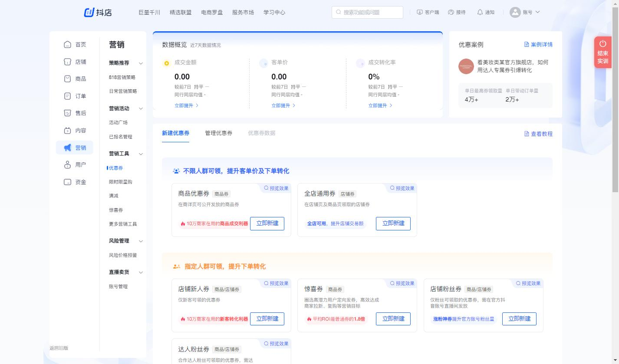Focus the 搜索功能或问题 search field
Screen dimensions: 619x364
click(367, 12)
